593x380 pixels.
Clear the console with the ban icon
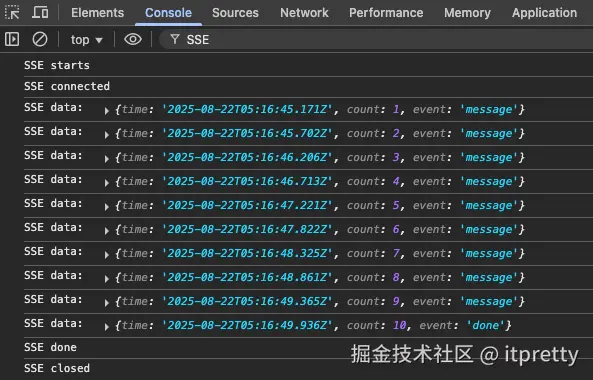40,39
